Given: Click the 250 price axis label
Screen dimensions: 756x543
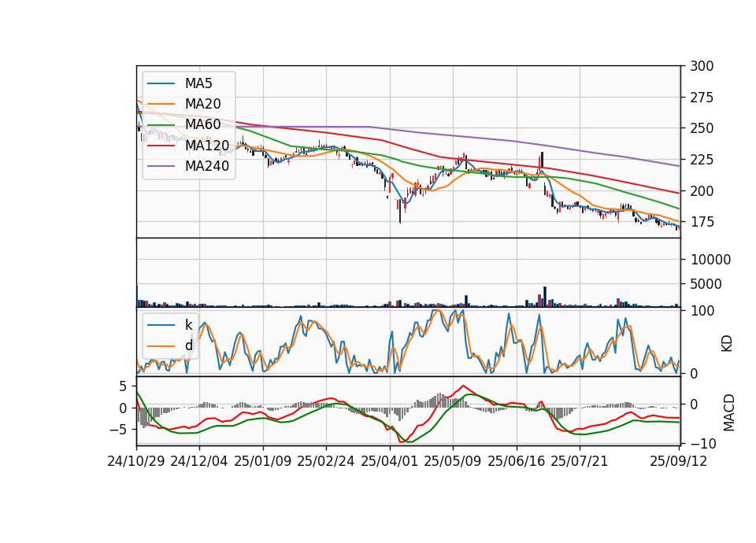Looking at the screenshot, I should 702,128.
